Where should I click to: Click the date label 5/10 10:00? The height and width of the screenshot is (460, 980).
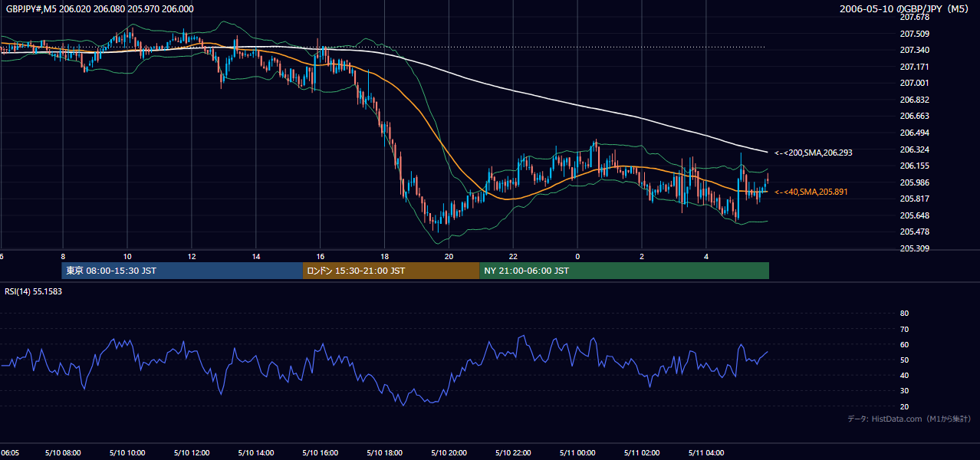tap(127, 452)
